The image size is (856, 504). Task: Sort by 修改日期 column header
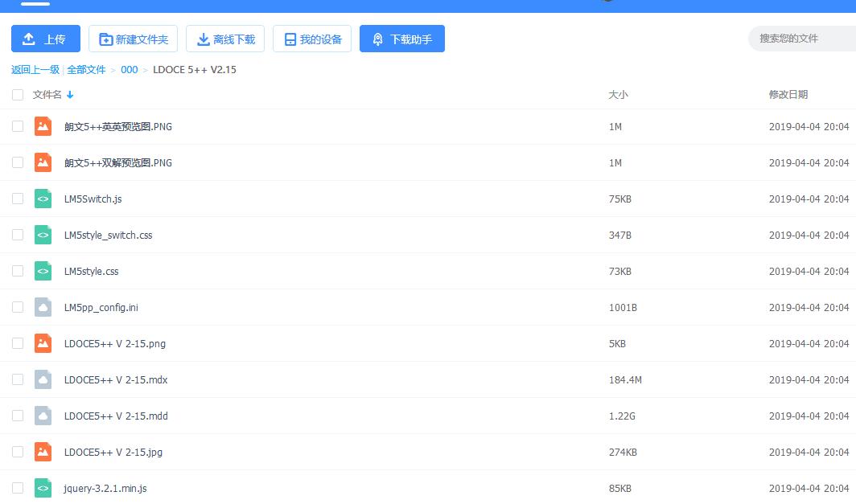[x=788, y=95]
